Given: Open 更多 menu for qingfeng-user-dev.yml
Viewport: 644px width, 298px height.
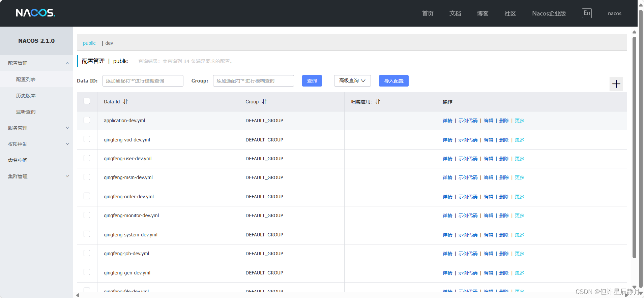Looking at the screenshot, I should tap(520, 159).
